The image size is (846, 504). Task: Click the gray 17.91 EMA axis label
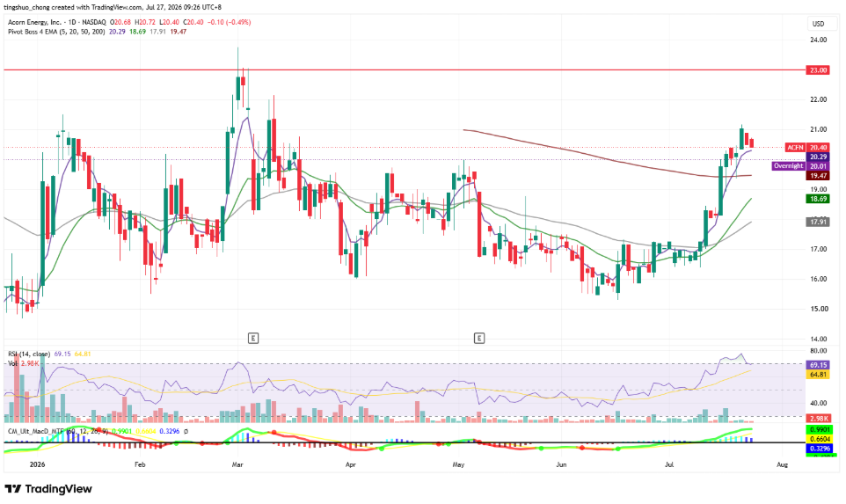818,222
